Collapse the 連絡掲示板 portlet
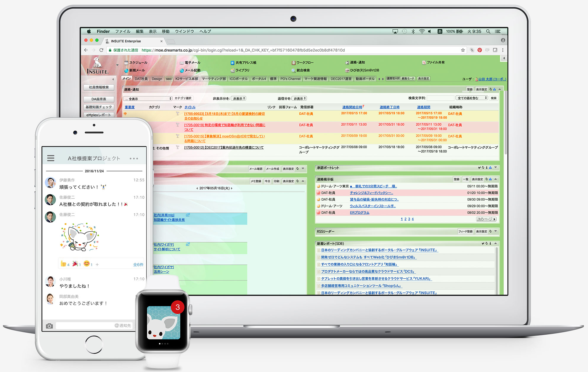The width and height of the screenshot is (588, 372). (496, 179)
